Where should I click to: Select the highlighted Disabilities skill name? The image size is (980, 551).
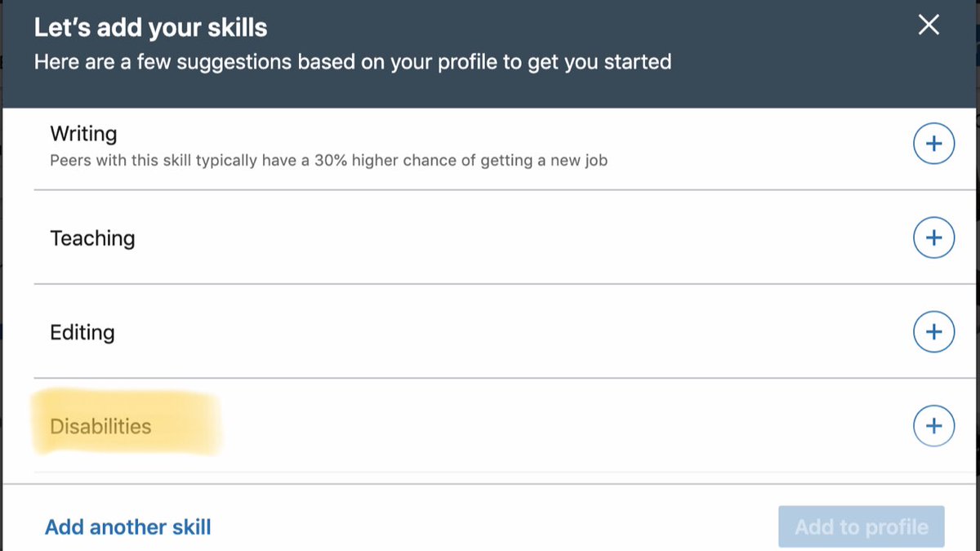click(100, 426)
